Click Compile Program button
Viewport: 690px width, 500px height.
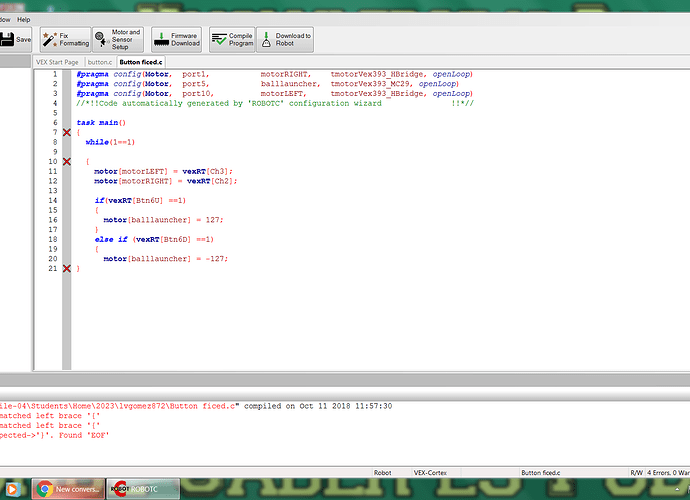tap(232, 40)
